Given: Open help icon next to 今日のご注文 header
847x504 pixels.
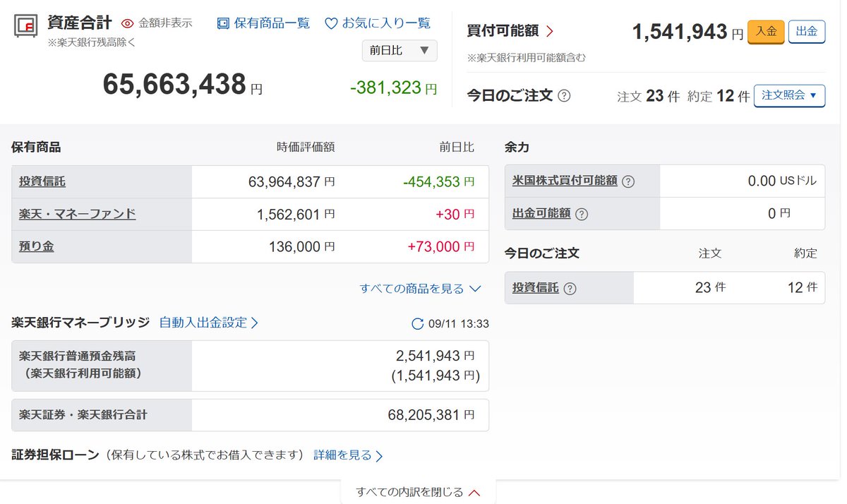Looking at the screenshot, I should coord(564,95).
